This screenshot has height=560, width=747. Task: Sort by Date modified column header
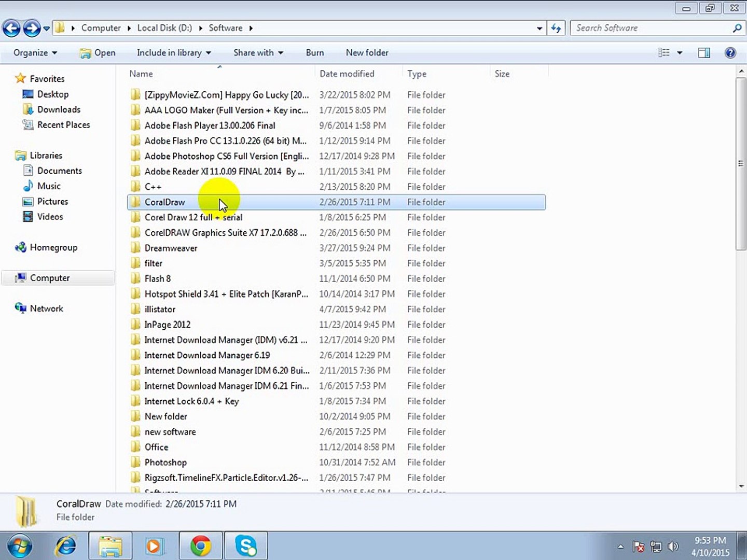(x=358, y=74)
